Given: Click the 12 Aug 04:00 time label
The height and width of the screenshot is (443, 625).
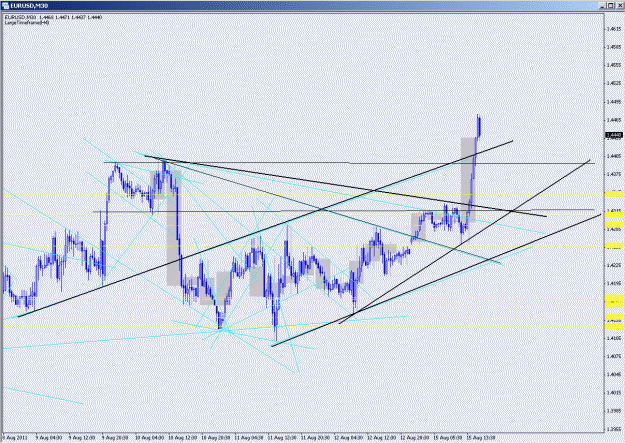Looking at the screenshot, I should pos(348,437).
